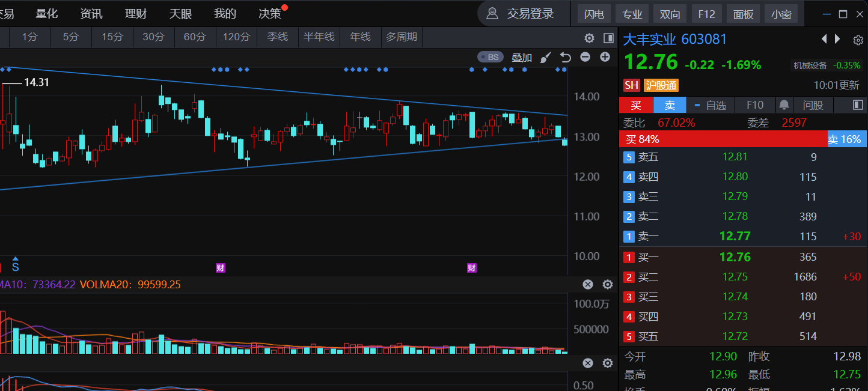Open the 决策 menu
Image resolution: width=868 pixels, height=391 pixels.
(x=270, y=13)
